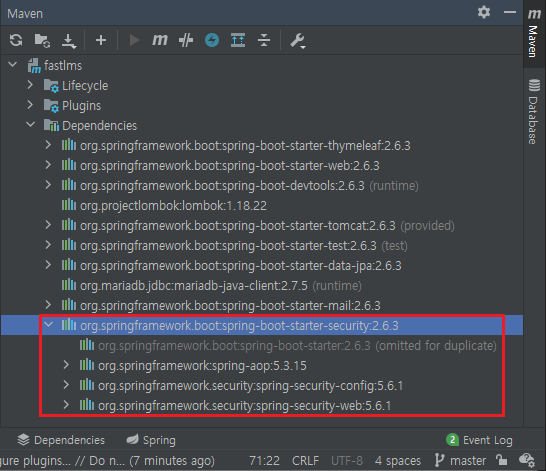The image size is (546, 471).
Task: Click Lifecycle folder gear icon
Action: 51,86
